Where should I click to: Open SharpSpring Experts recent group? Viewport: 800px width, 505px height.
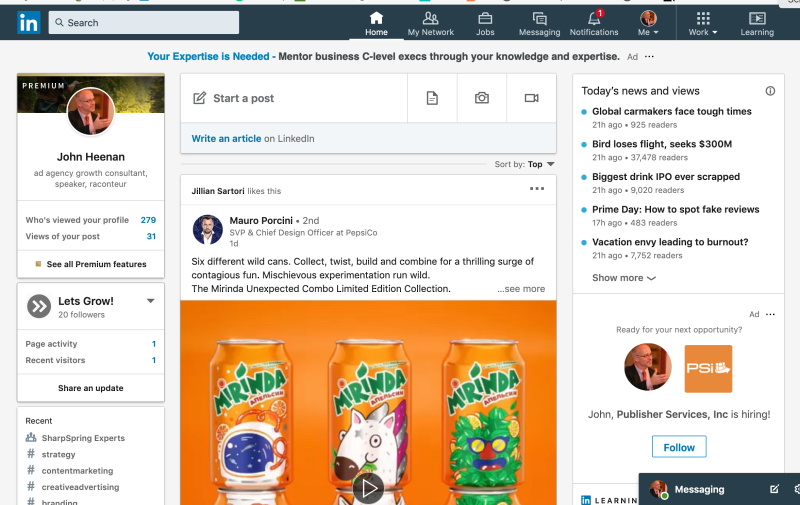(x=83, y=438)
